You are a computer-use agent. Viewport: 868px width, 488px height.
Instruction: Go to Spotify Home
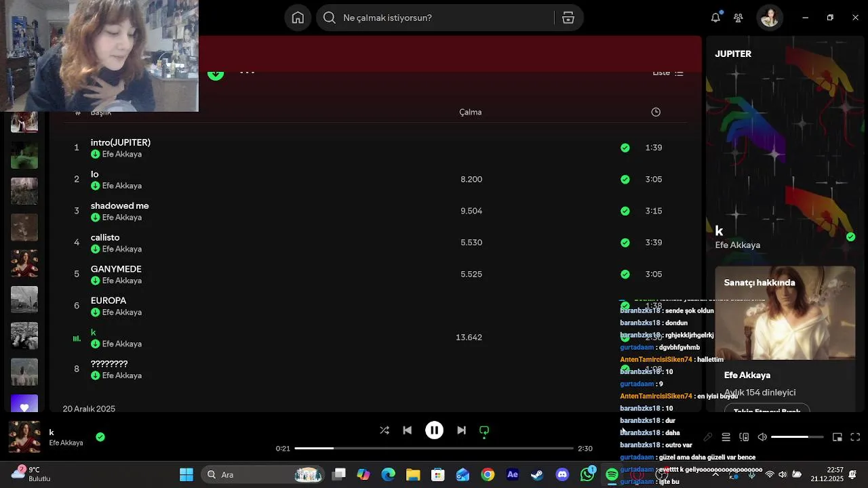click(298, 18)
